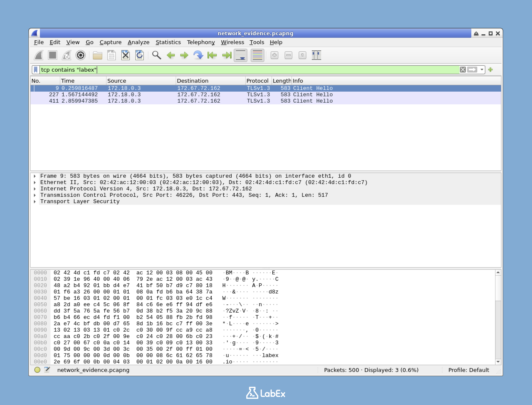Image resolution: width=532 pixels, height=405 pixels.
Task: Go to the first packet
Action: coord(212,55)
